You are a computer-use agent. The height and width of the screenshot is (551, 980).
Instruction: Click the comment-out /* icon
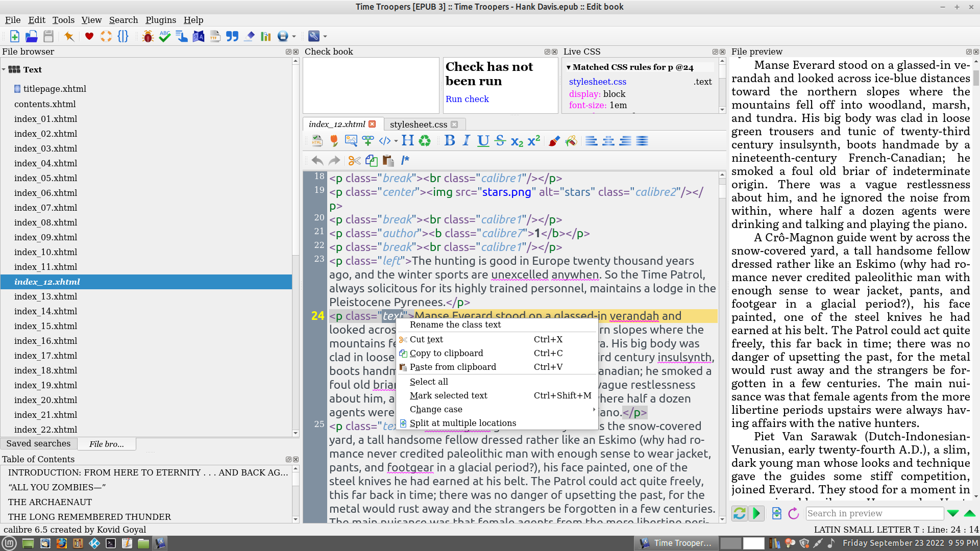point(405,161)
